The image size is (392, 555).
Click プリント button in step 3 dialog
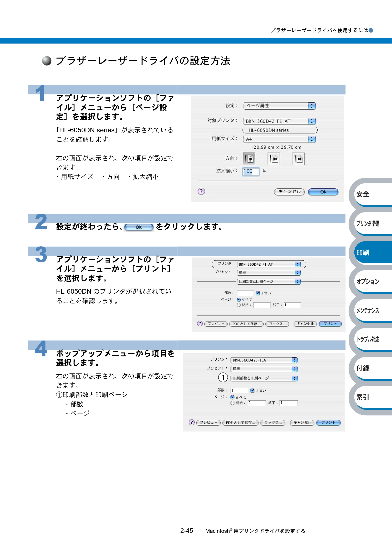[330, 324]
